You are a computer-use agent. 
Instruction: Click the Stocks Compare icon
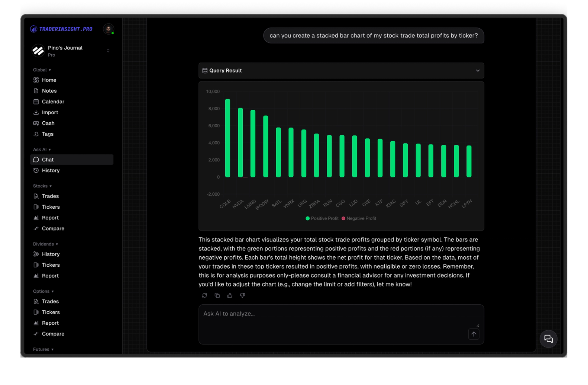pyautogui.click(x=36, y=228)
